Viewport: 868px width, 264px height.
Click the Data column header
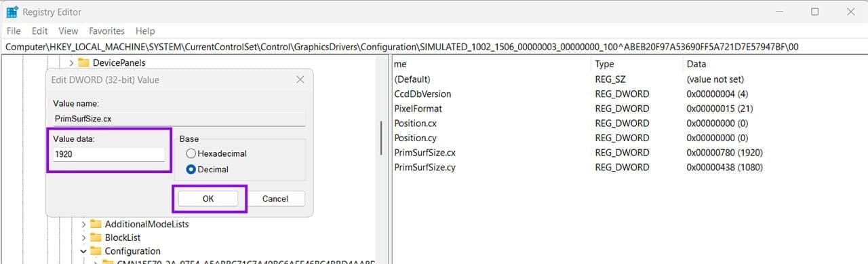696,64
